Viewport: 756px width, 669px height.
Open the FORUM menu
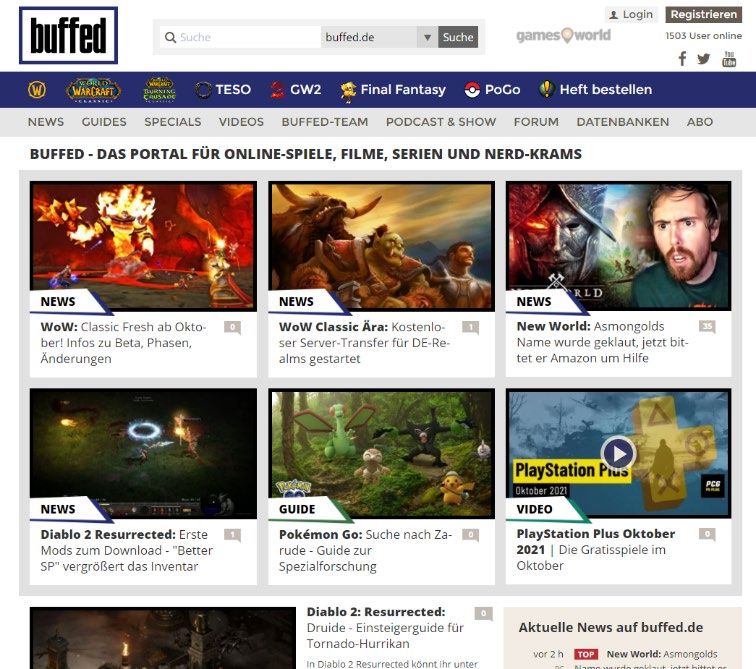coord(536,122)
